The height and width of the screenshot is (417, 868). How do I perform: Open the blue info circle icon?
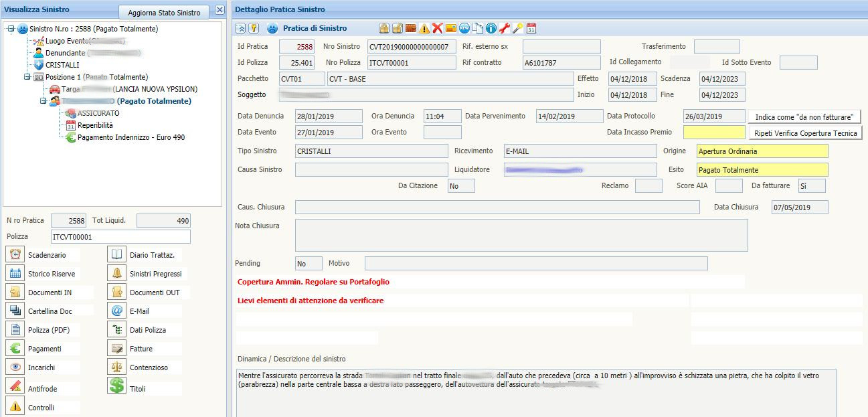491,28
